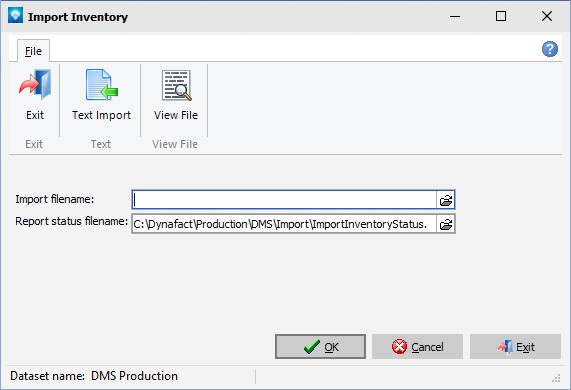571x390 pixels.
Task: Click the Cancel button
Action: (x=417, y=347)
